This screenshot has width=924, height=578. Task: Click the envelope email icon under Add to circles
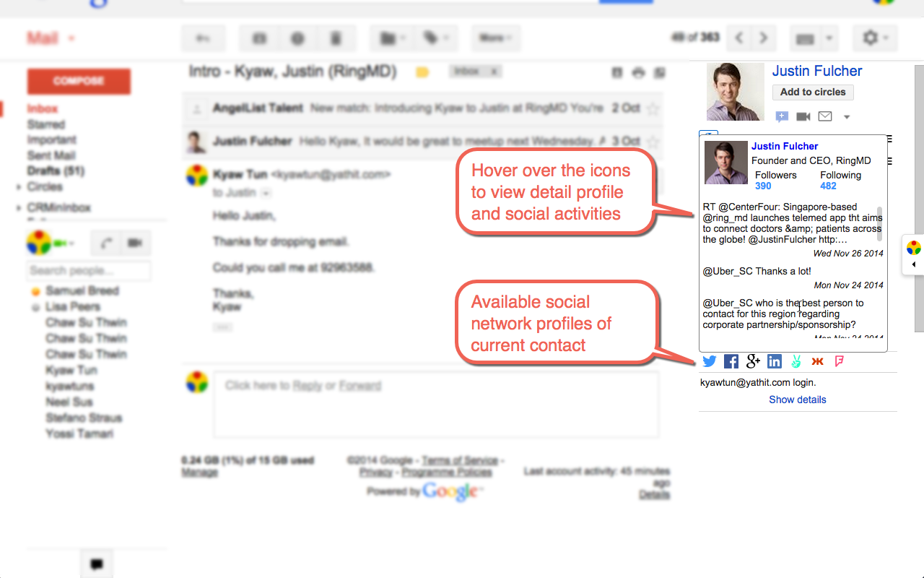click(x=825, y=116)
